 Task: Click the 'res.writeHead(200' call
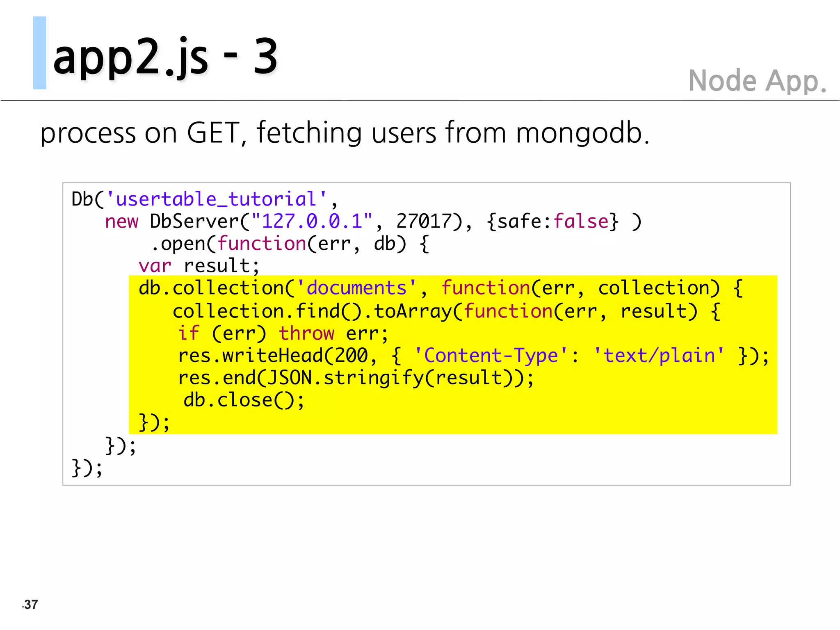click(x=272, y=356)
